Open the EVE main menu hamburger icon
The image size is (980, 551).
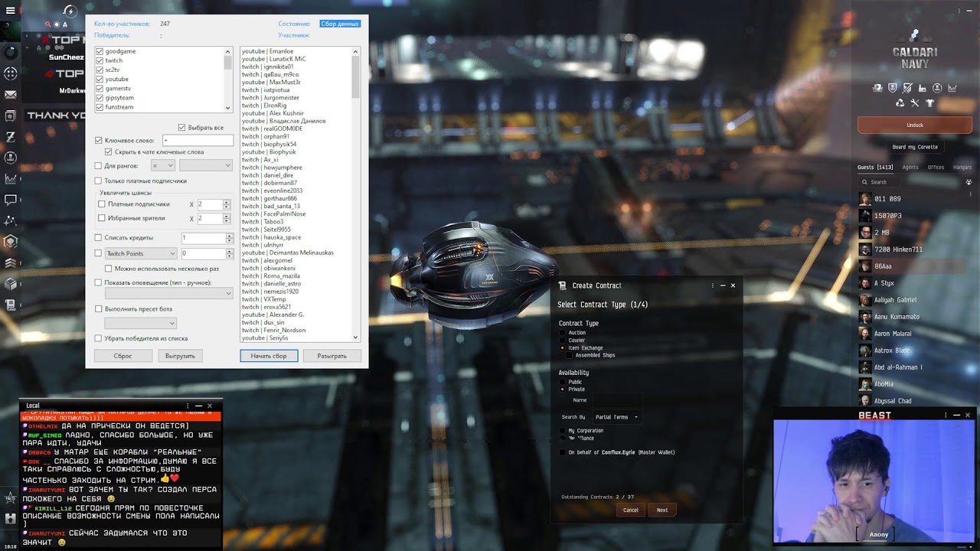(11, 10)
